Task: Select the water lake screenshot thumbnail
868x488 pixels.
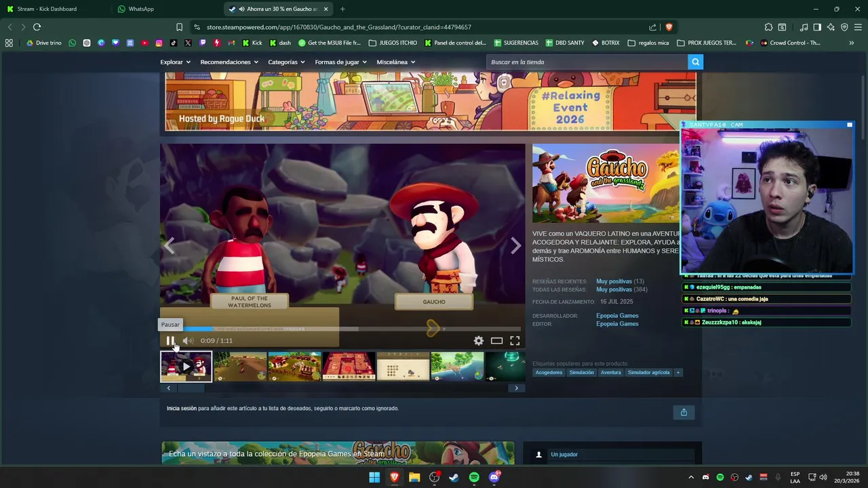Action: (x=457, y=366)
